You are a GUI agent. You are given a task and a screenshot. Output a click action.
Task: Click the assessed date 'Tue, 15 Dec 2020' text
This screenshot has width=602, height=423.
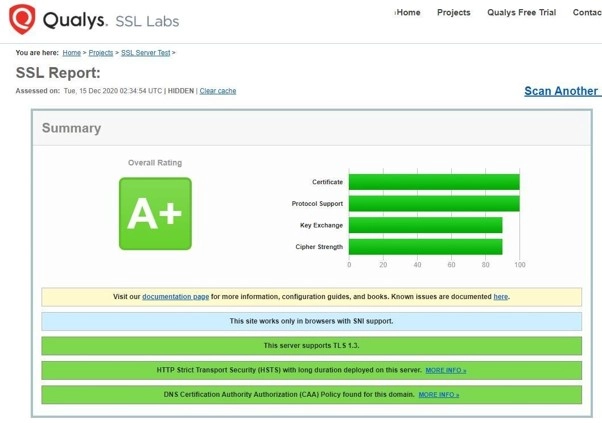coord(90,91)
